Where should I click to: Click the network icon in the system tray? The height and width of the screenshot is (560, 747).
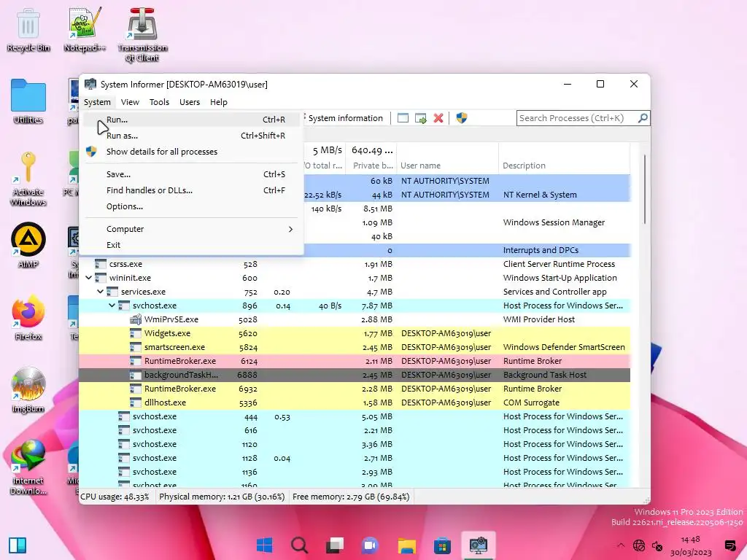point(639,545)
